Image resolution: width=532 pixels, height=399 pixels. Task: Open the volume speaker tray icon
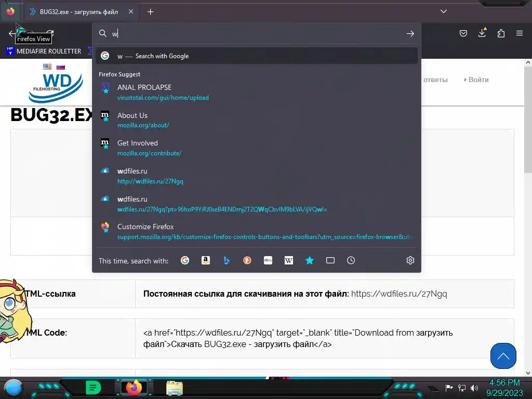474,388
